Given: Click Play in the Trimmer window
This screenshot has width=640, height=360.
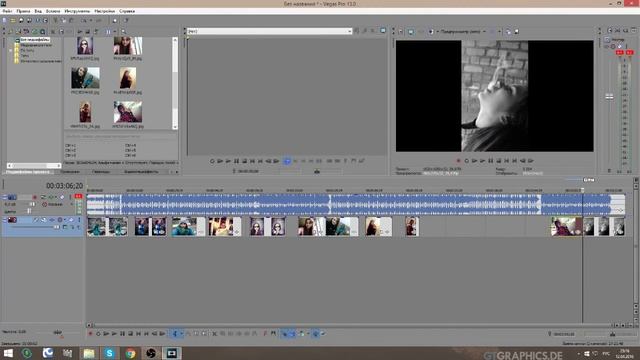Looking at the screenshot, I should [228, 161].
